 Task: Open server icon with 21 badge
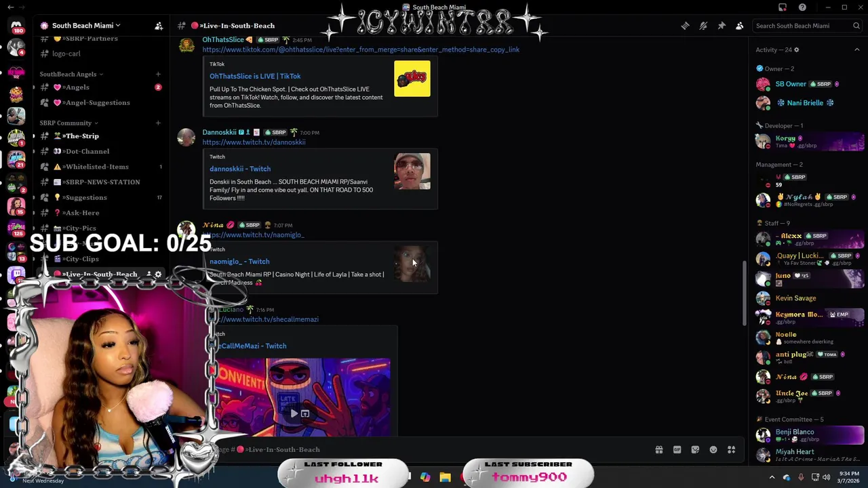16,160
